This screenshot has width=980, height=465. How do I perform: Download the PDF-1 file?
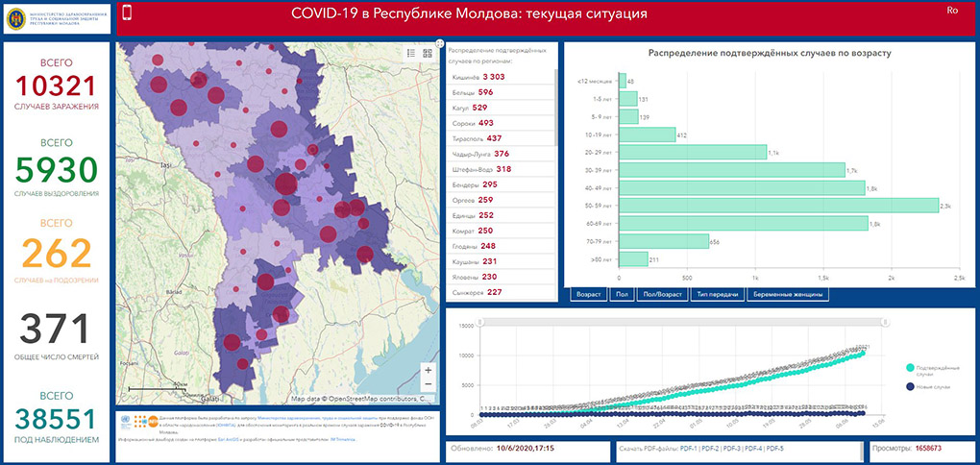689,449
